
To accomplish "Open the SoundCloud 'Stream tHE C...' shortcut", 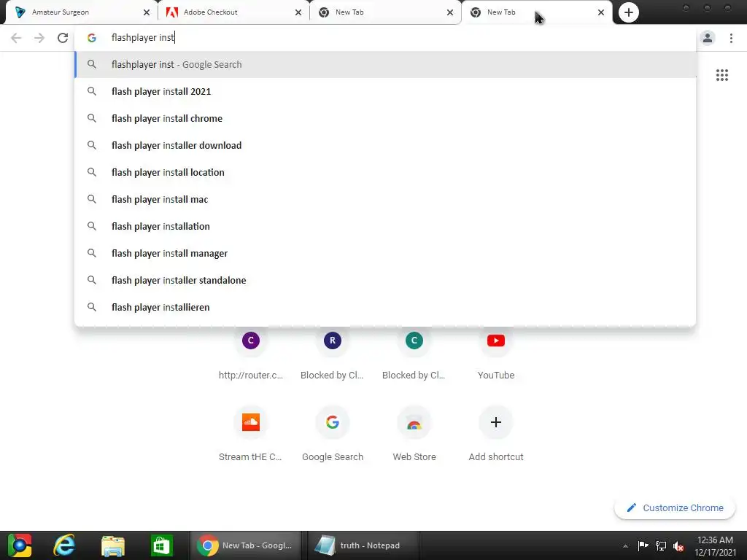I will tap(251, 433).
